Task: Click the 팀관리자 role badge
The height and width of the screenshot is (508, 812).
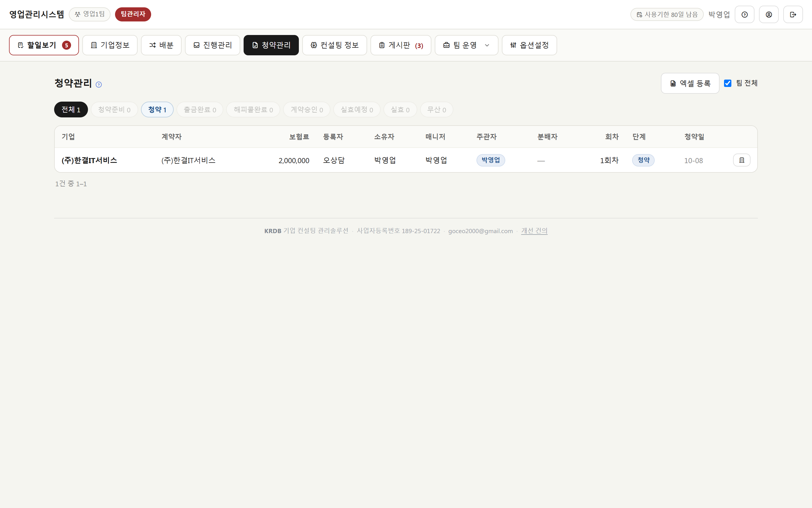Action: click(133, 14)
